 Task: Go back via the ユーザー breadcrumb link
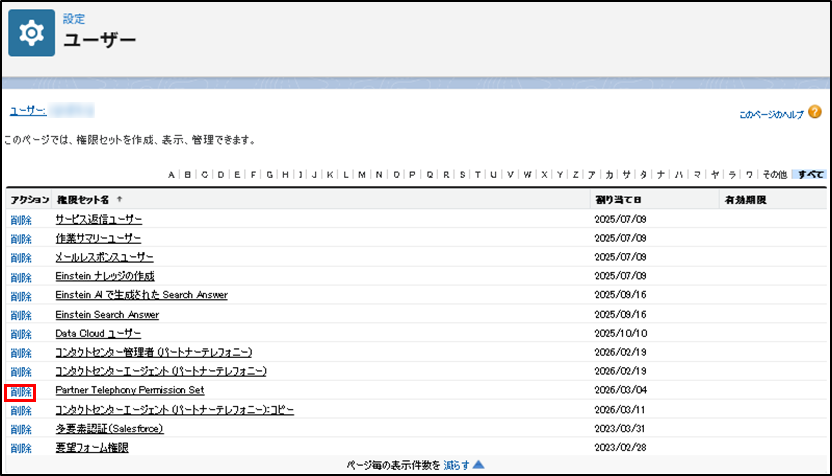28,111
